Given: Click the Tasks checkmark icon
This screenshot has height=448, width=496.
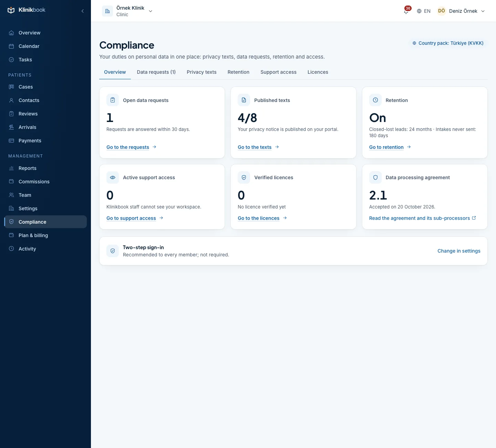Looking at the screenshot, I should [11, 60].
